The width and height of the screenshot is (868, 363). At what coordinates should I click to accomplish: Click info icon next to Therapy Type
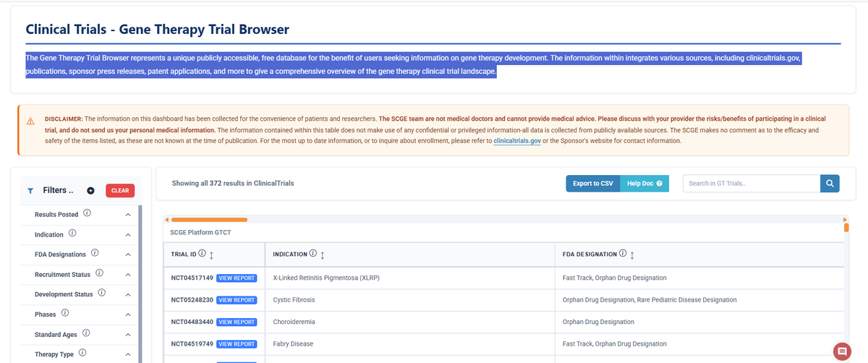pyautogui.click(x=82, y=354)
